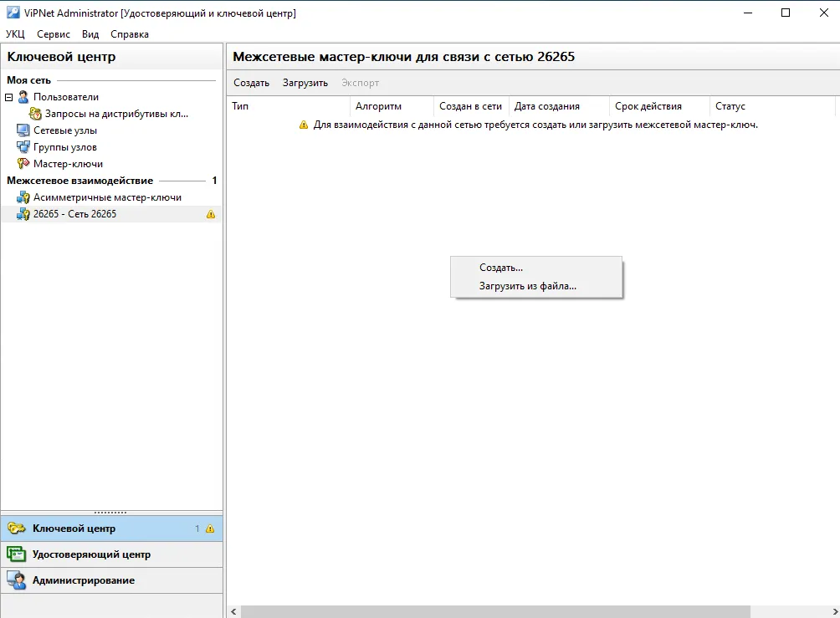Collapse the Пользователи tree node

coord(8,97)
